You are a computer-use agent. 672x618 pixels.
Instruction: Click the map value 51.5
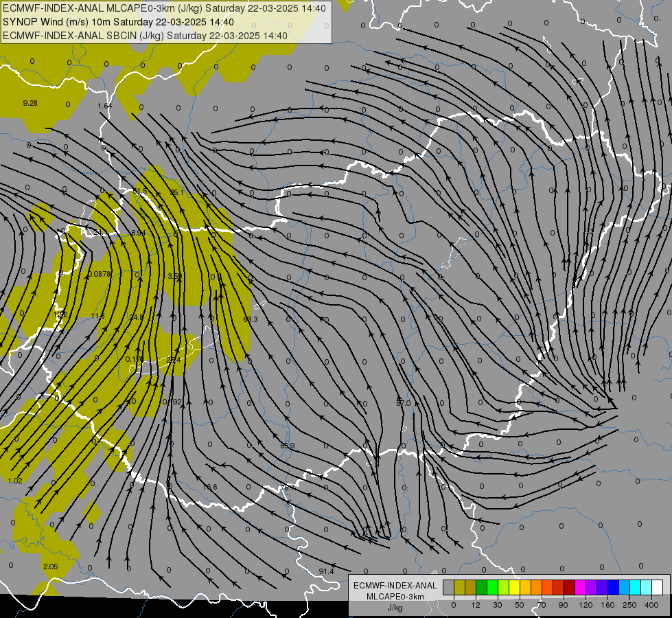click(x=140, y=191)
